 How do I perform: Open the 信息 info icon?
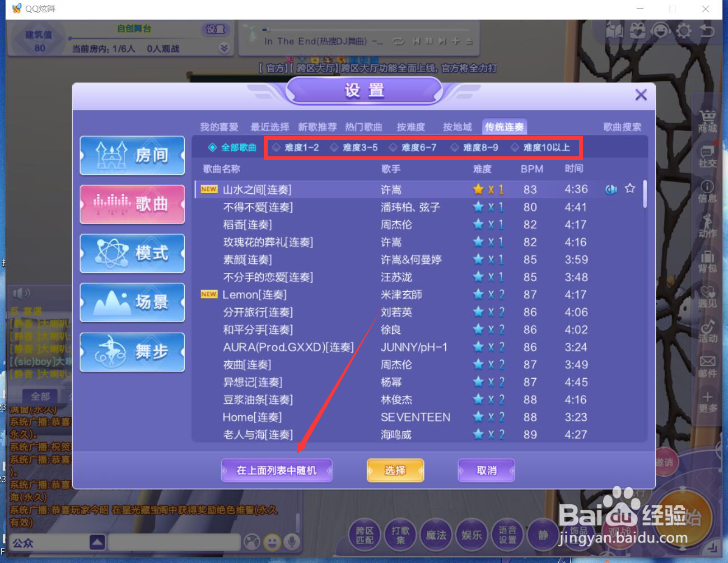(707, 192)
